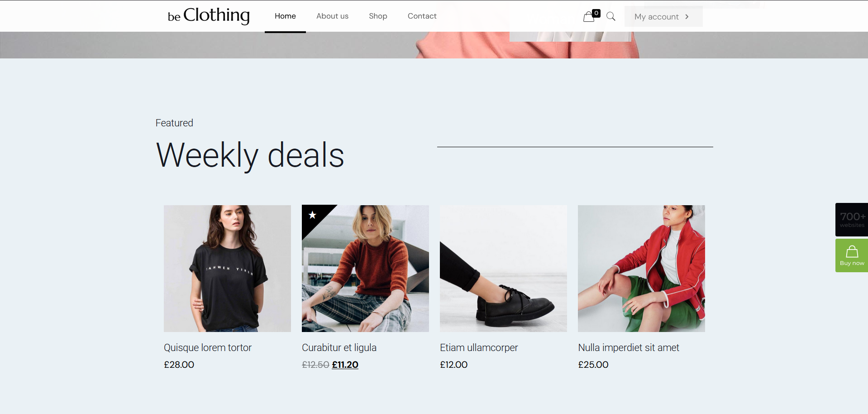Expand the My account chevron arrow
The height and width of the screenshot is (414, 868).
tap(687, 17)
